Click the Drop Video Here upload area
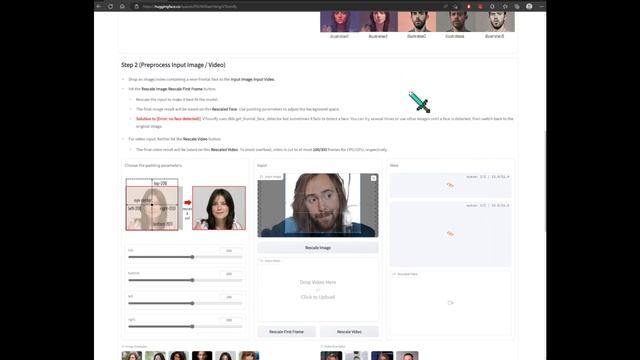The width and height of the screenshot is (640, 360). tap(318, 289)
